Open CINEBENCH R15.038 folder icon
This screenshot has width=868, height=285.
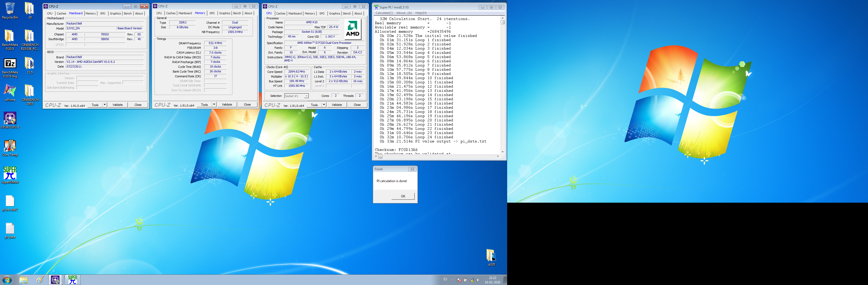point(30,39)
